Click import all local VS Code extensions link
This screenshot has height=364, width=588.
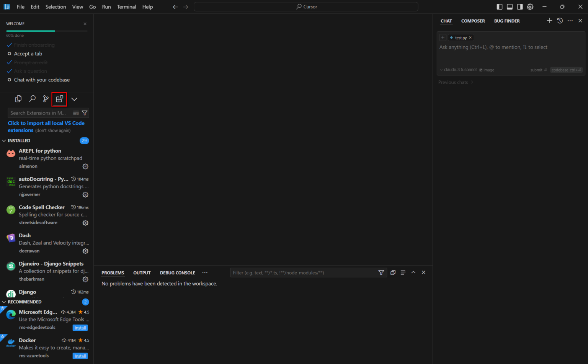point(46,123)
